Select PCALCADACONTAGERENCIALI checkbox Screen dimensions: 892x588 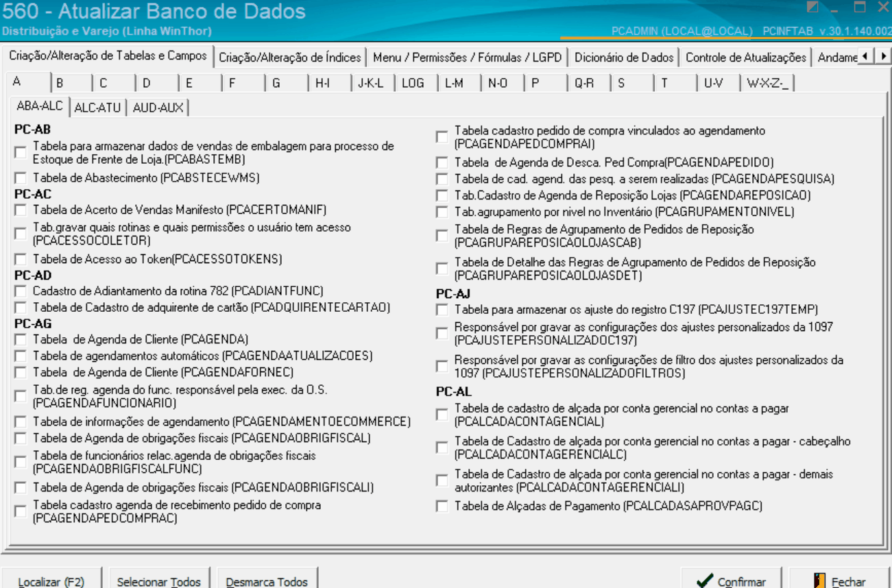pyautogui.click(x=442, y=480)
